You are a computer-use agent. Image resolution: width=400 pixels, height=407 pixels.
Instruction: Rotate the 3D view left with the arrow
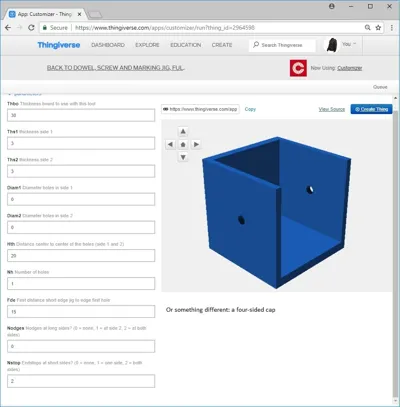(x=170, y=144)
